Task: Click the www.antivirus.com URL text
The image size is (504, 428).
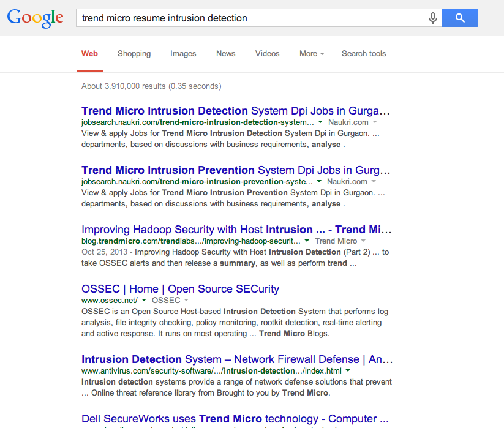Action: (x=211, y=370)
